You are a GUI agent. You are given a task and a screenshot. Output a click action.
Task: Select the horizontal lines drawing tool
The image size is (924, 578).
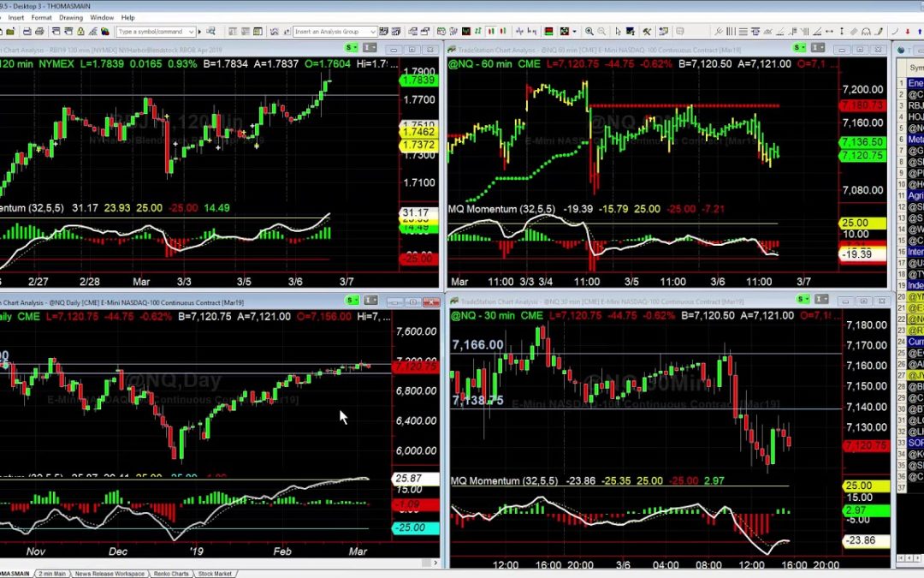tap(743, 32)
